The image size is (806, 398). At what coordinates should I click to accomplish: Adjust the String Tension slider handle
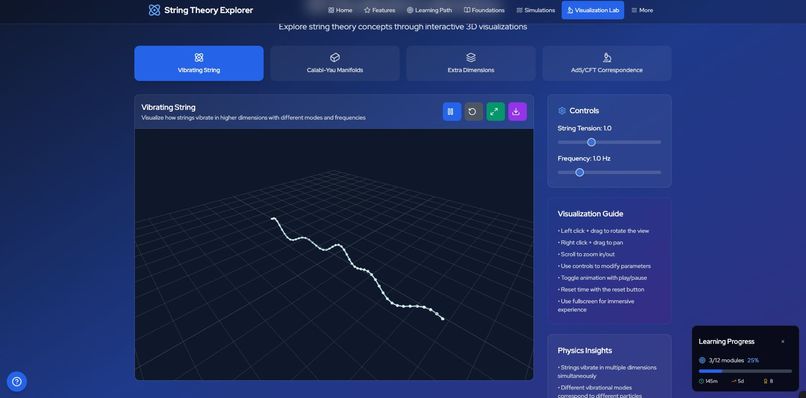click(591, 142)
